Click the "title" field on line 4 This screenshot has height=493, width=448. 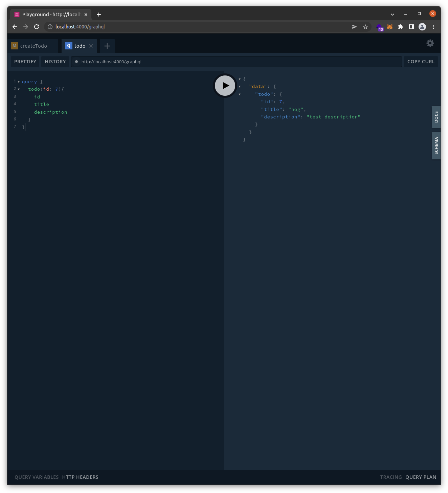[x=42, y=105]
